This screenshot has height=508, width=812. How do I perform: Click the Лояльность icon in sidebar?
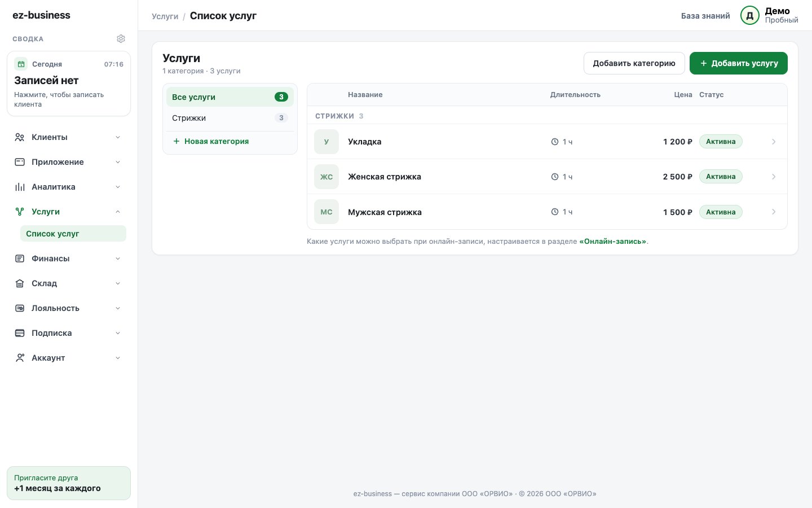pyautogui.click(x=20, y=308)
